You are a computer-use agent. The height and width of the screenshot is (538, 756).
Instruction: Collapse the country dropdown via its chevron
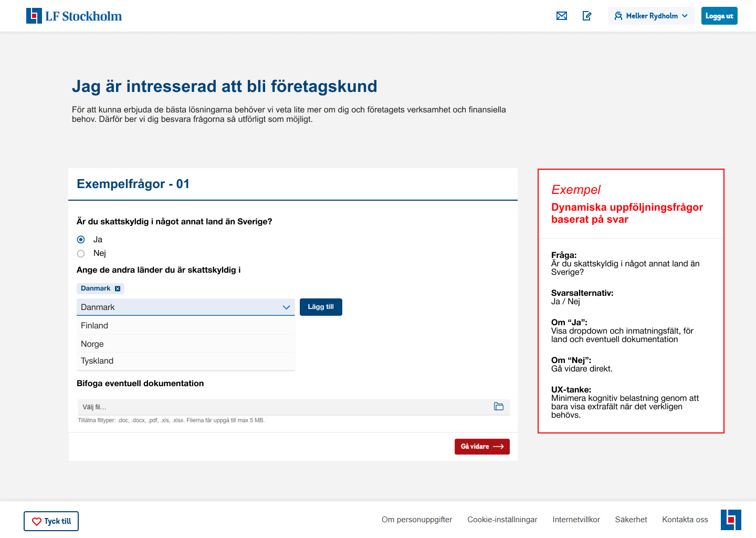tap(286, 307)
